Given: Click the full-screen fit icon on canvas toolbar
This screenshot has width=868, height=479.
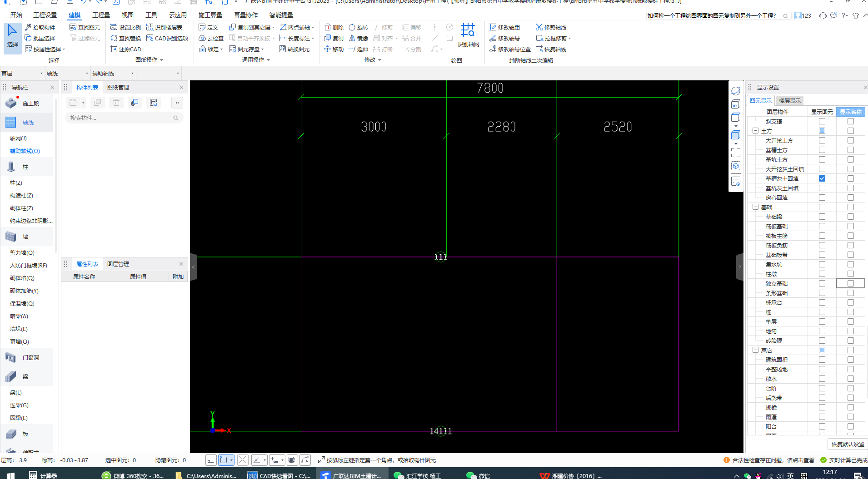Looking at the screenshot, I should (x=736, y=153).
